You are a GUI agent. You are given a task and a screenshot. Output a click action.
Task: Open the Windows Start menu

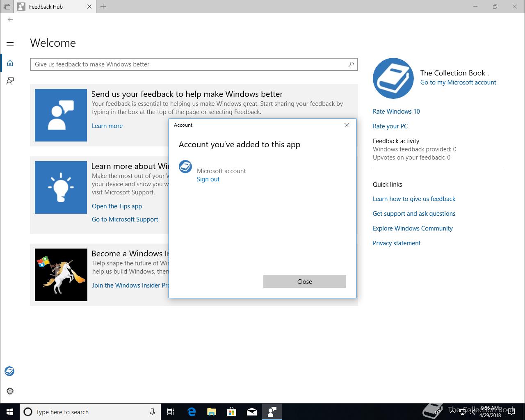pos(10,412)
